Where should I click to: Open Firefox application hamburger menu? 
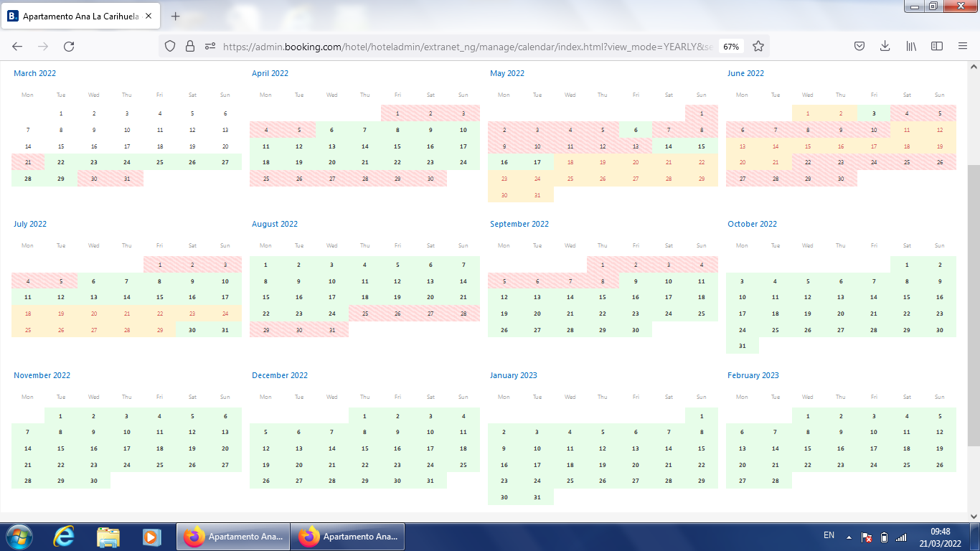coord(963,46)
